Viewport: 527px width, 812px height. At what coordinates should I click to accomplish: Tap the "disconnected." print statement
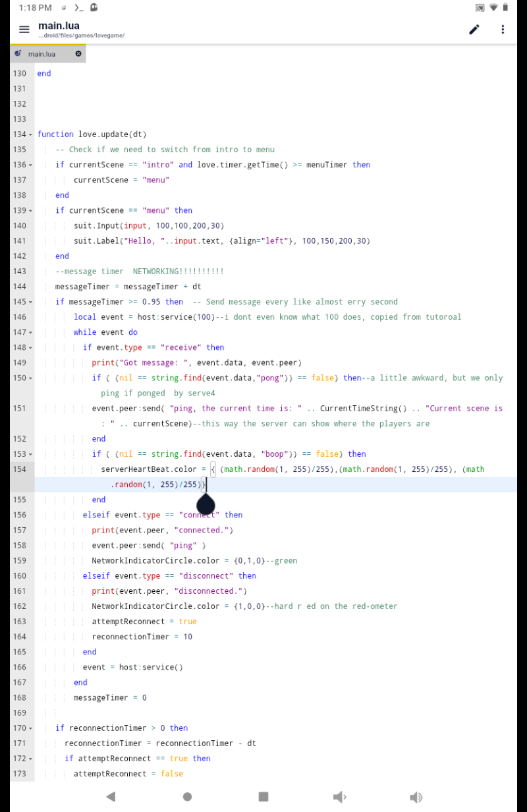coord(169,591)
